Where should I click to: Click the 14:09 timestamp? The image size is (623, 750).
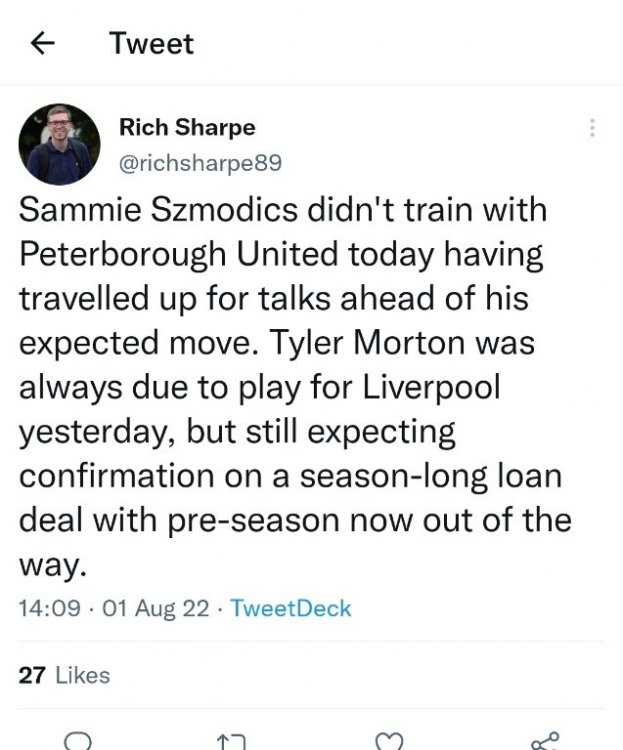click(x=50, y=608)
